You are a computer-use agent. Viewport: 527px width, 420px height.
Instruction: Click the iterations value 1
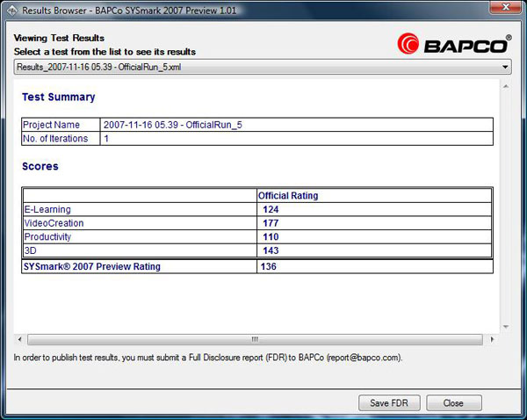pyautogui.click(x=106, y=139)
